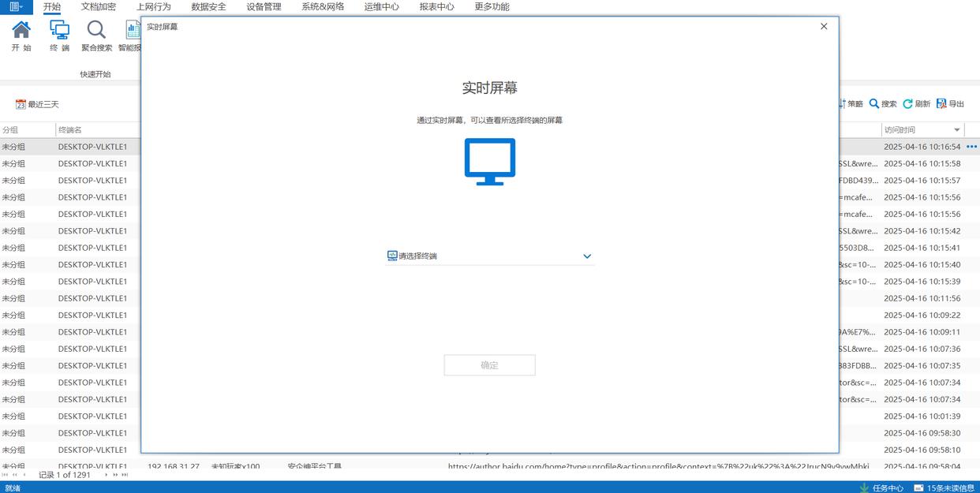Screen dimensions: 980x493
Task: Switch to the 数据安全 tab
Action: (x=208, y=6)
